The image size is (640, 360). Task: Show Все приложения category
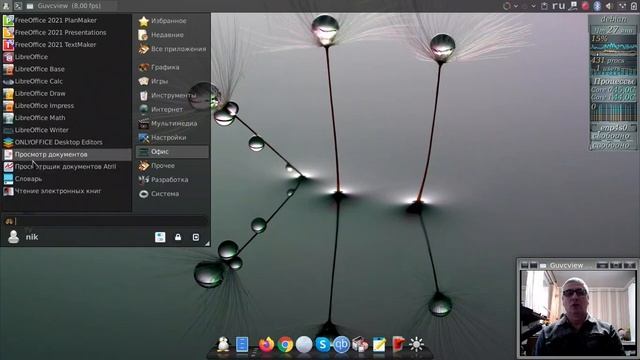coord(172,49)
